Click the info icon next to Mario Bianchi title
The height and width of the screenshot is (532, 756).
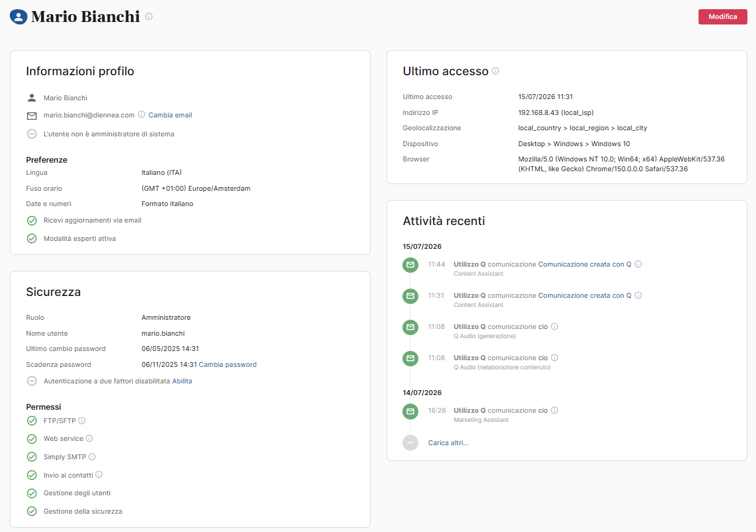(x=149, y=17)
